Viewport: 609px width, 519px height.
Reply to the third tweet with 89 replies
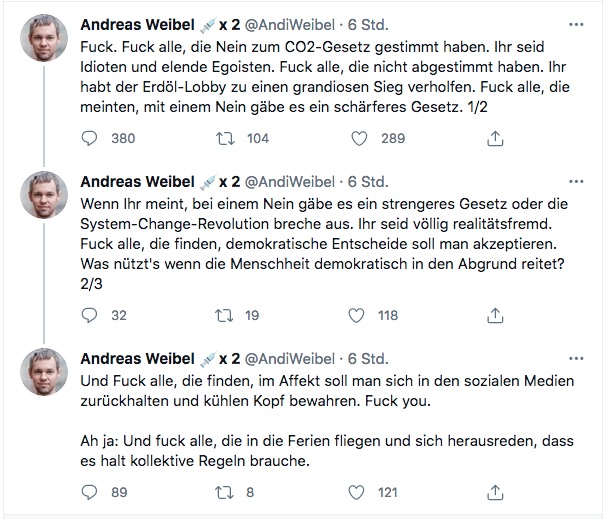pos(90,492)
